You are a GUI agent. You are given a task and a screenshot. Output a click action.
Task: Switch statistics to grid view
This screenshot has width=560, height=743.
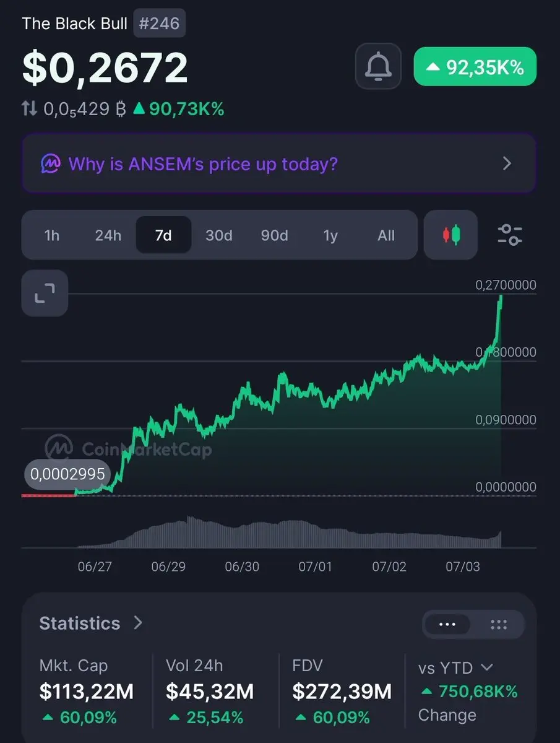click(499, 624)
